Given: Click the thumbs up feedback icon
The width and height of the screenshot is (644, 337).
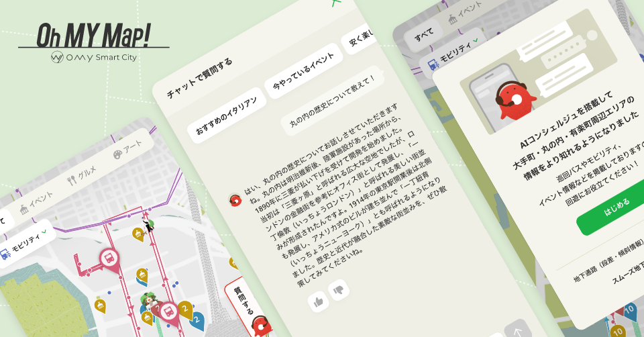Looking at the screenshot, I should point(317,301).
